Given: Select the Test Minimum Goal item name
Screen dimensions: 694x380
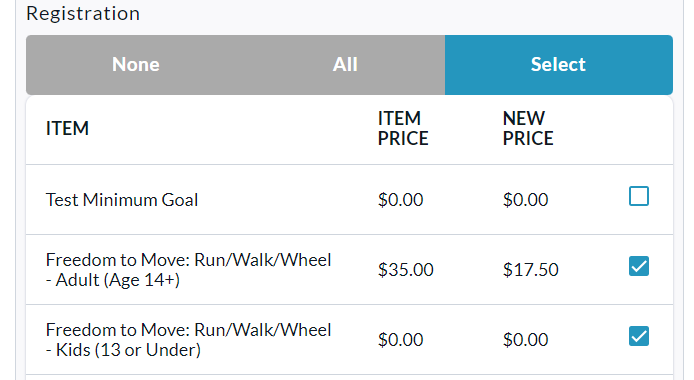Looking at the screenshot, I should pyautogui.click(x=122, y=200).
